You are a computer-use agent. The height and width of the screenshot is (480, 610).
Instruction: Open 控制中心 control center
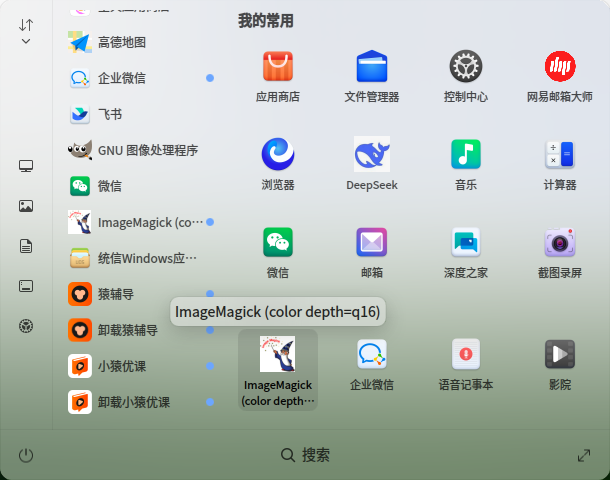tap(466, 67)
